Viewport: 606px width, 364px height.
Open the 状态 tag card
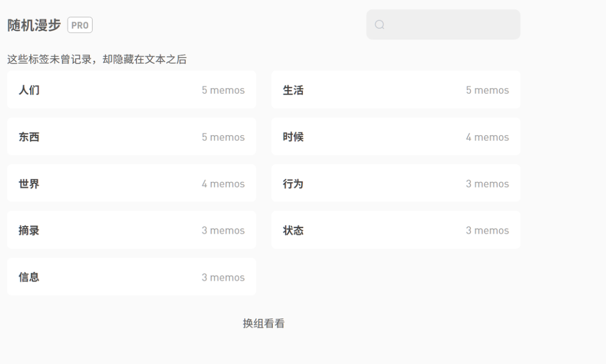tap(396, 230)
